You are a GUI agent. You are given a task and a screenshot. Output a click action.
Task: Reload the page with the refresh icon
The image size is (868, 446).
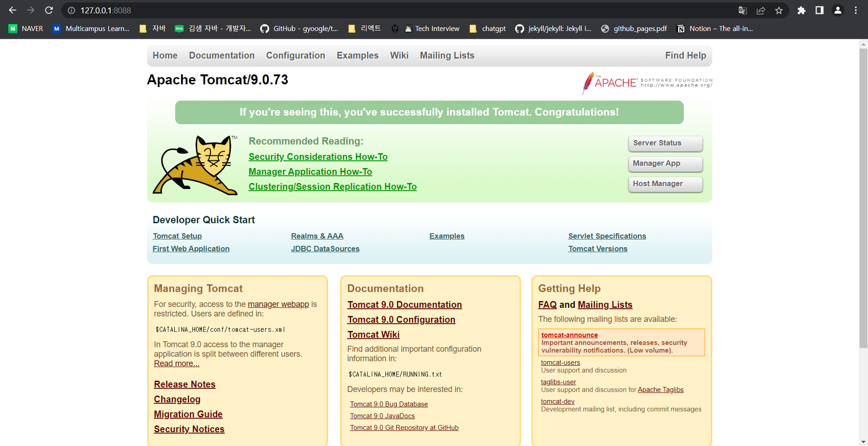tap(49, 10)
